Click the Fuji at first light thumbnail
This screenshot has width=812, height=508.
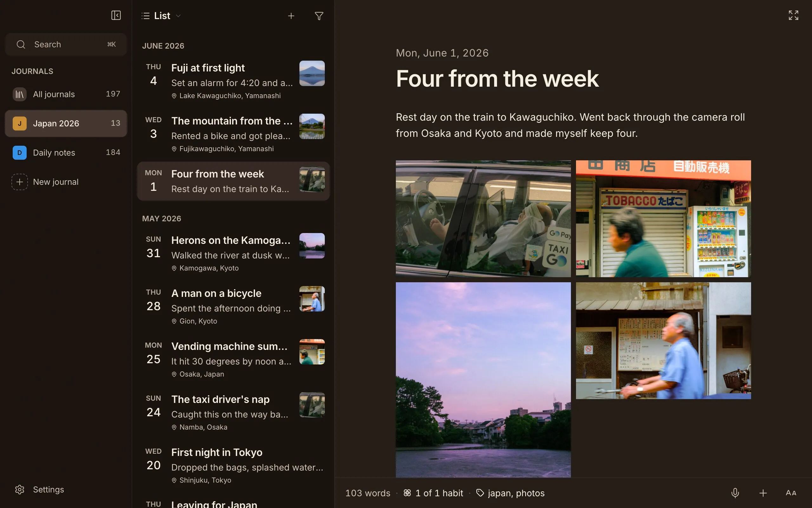coord(312,73)
